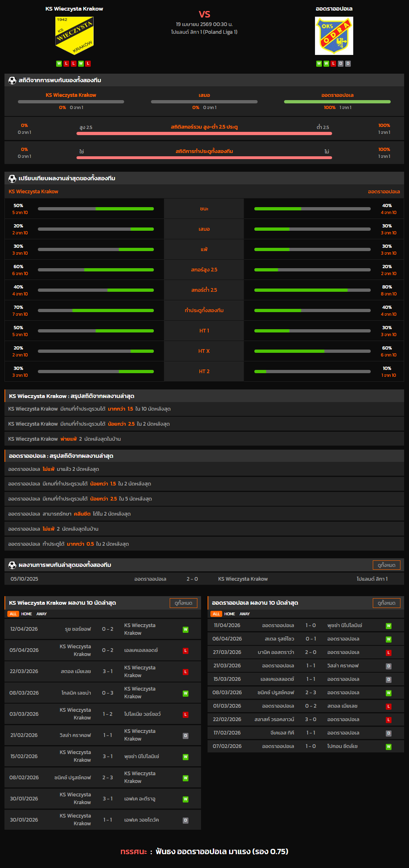Click red L badge under Odra crest
The width and height of the screenshot is (409, 868).
point(333,63)
